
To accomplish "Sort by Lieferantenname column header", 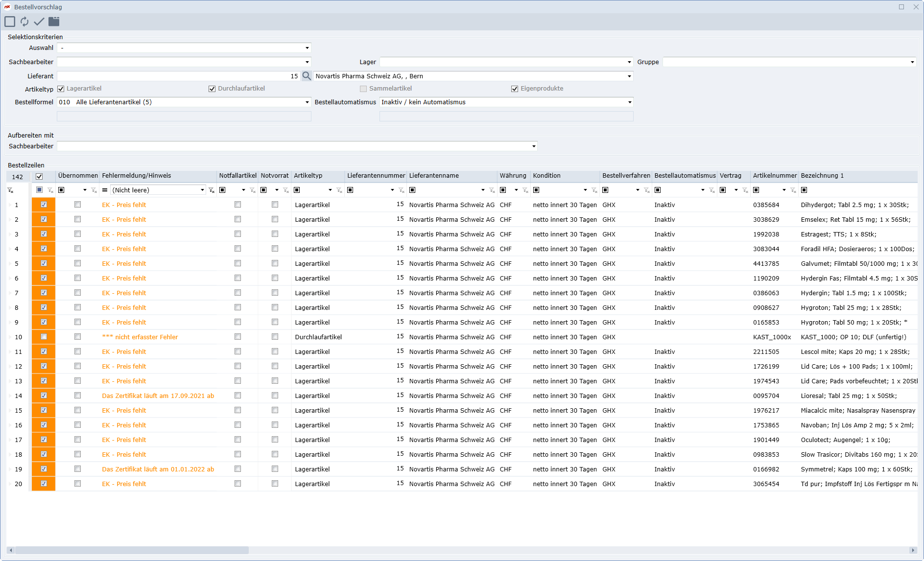I will [434, 176].
